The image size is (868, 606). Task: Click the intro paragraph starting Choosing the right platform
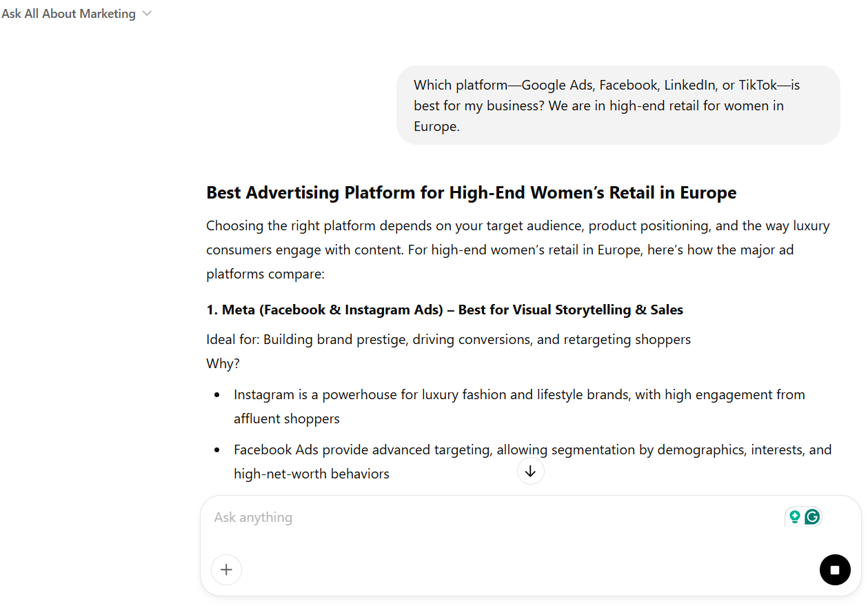(517, 250)
